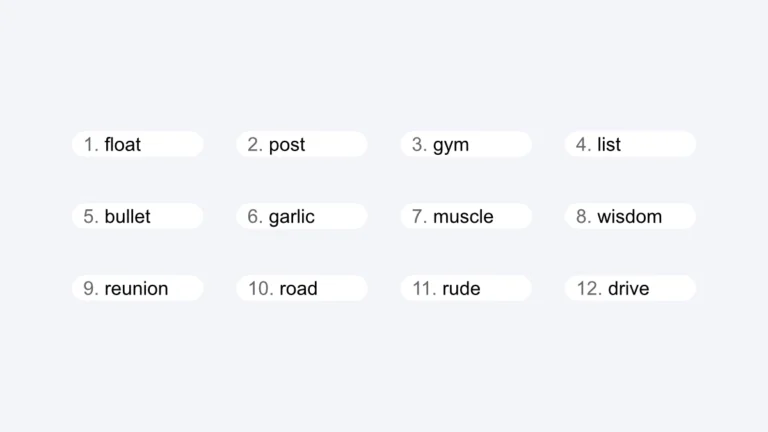Click the number 10 label before road
The image size is (768, 432).
click(x=261, y=289)
